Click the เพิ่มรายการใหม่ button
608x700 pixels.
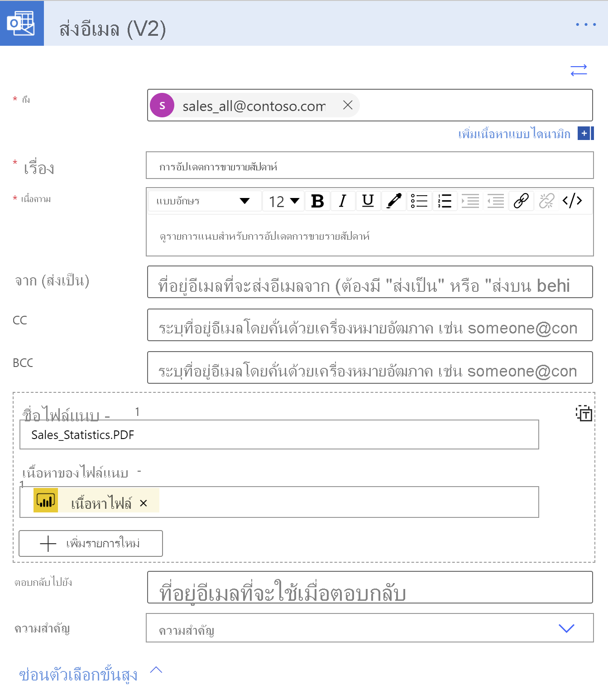click(x=91, y=543)
